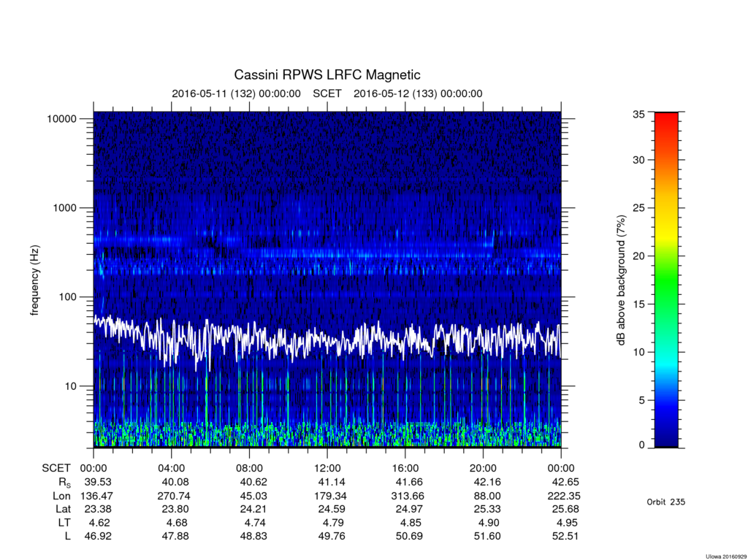
Task: Click the 'SCET' text between the dates
Action: pos(327,93)
